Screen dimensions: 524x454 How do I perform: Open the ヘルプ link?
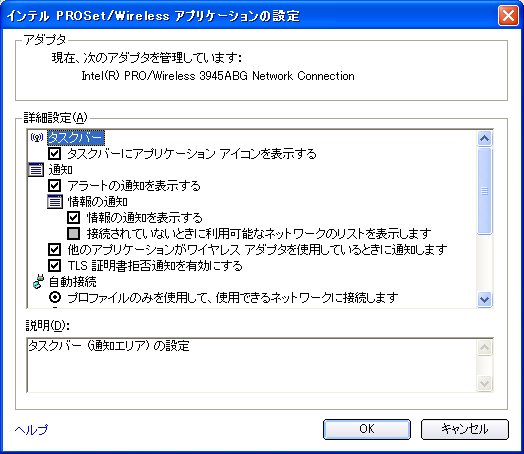coord(31,429)
